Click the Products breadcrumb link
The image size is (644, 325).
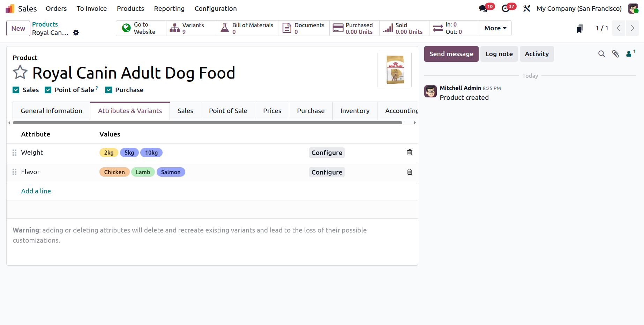(45, 24)
